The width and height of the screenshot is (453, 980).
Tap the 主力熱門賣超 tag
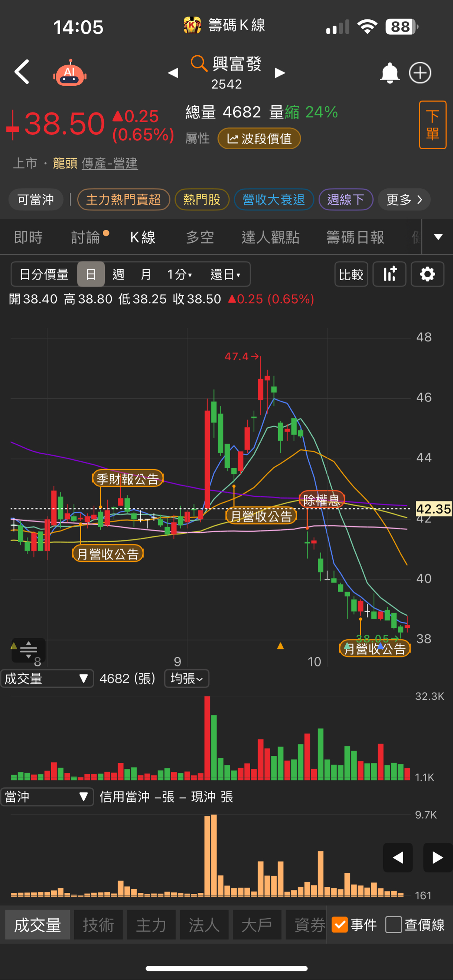click(123, 199)
